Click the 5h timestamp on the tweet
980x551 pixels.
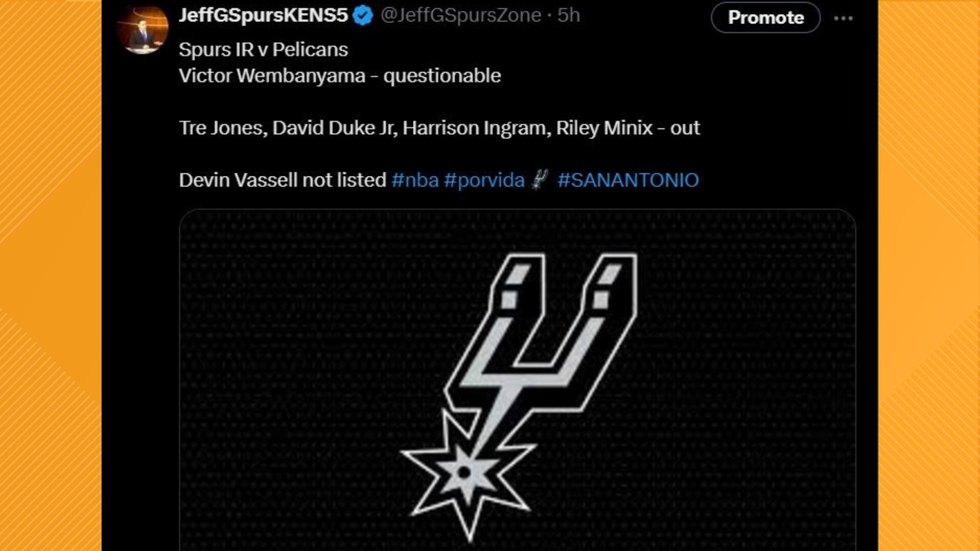click(x=569, y=15)
